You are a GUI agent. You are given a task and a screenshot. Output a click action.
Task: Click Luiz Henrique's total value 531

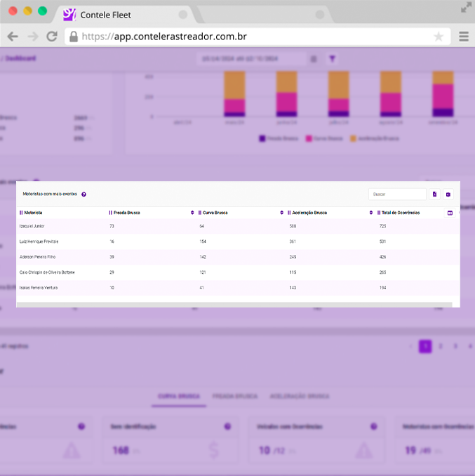pos(382,242)
